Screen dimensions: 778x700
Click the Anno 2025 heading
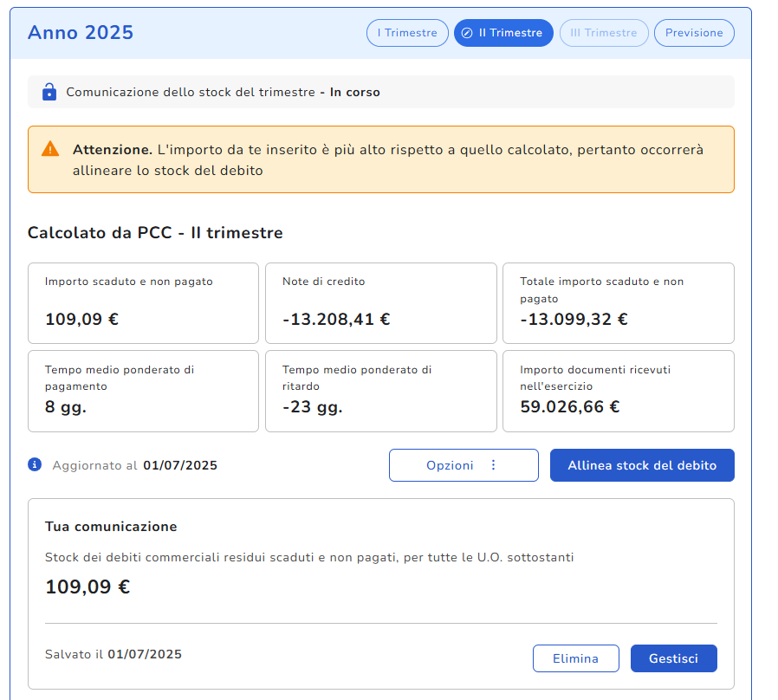81,33
